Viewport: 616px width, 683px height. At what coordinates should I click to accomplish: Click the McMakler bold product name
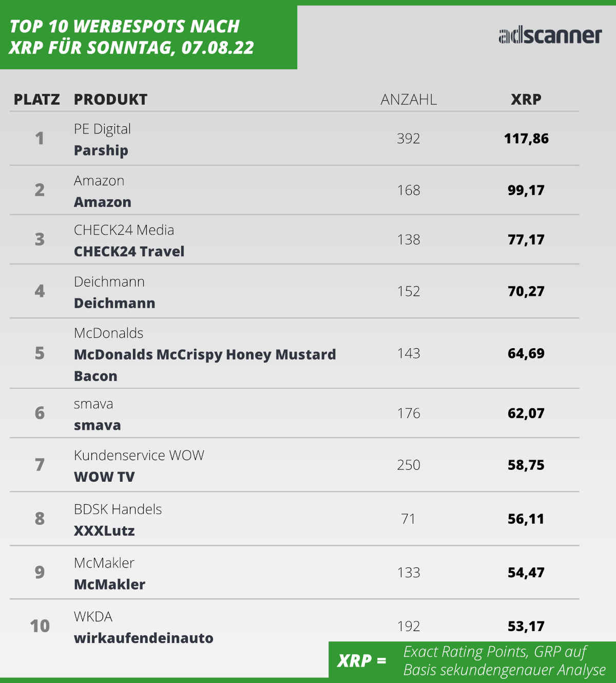pyautogui.click(x=109, y=584)
